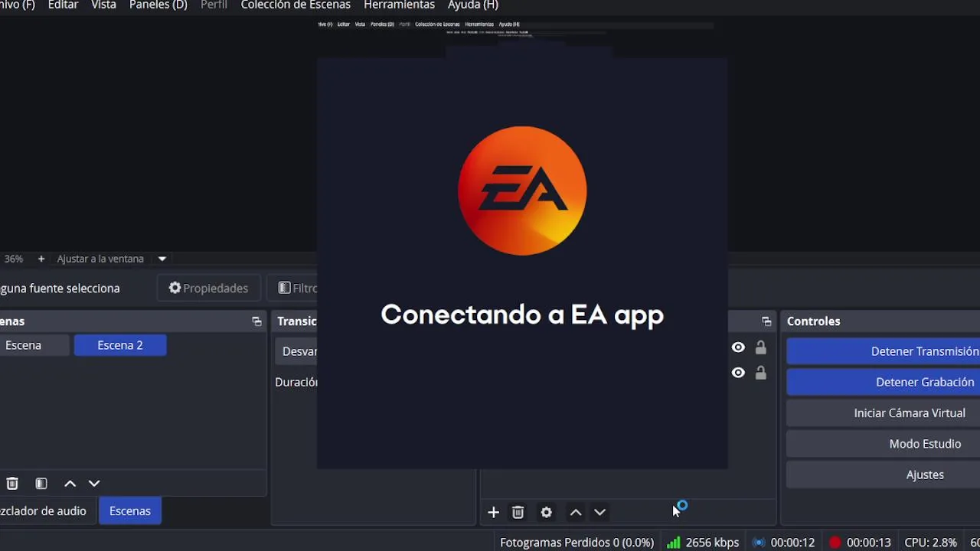The height and width of the screenshot is (551, 980).
Task: Click the blue streaming status icon
Action: click(759, 543)
